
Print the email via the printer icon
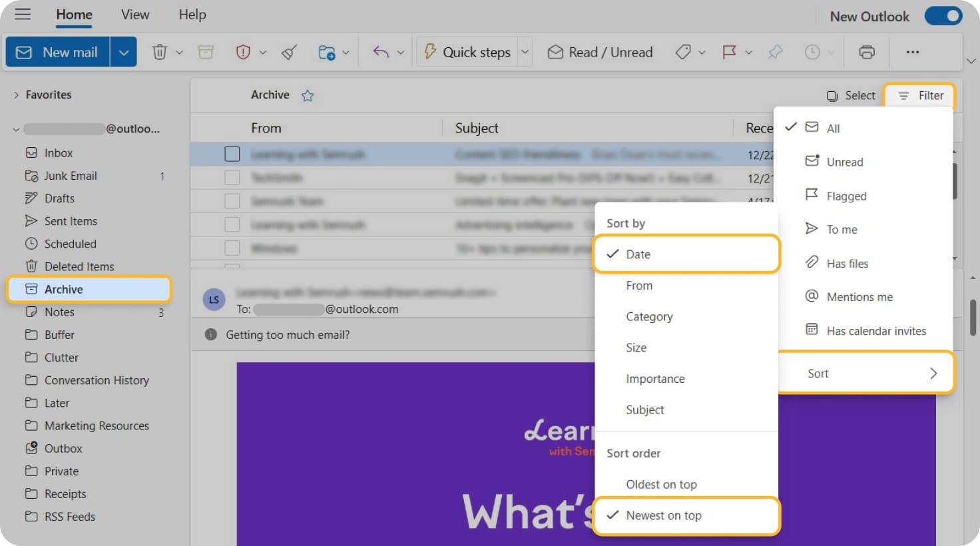tap(866, 51)
